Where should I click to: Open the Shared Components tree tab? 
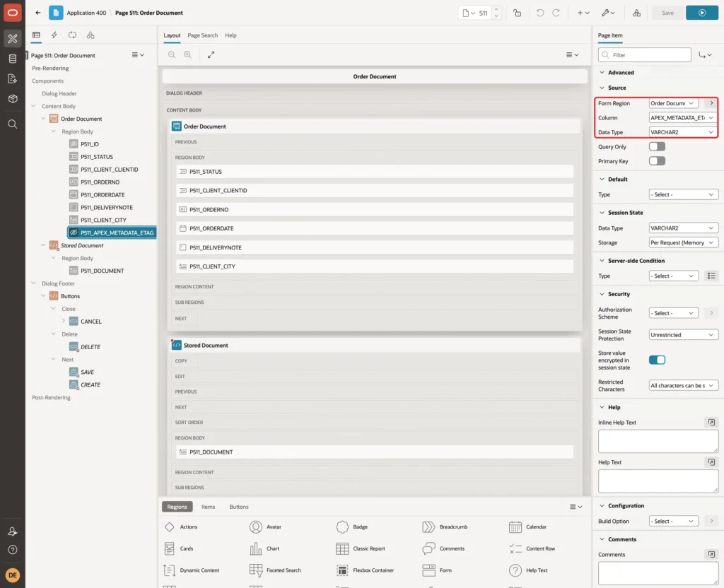[90, 35]
